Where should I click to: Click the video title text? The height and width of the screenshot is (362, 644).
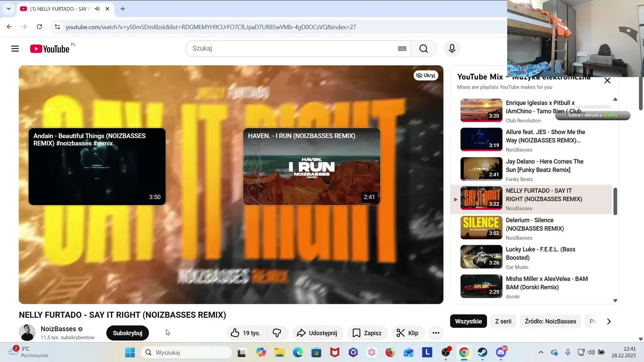(x=122, y=315)
